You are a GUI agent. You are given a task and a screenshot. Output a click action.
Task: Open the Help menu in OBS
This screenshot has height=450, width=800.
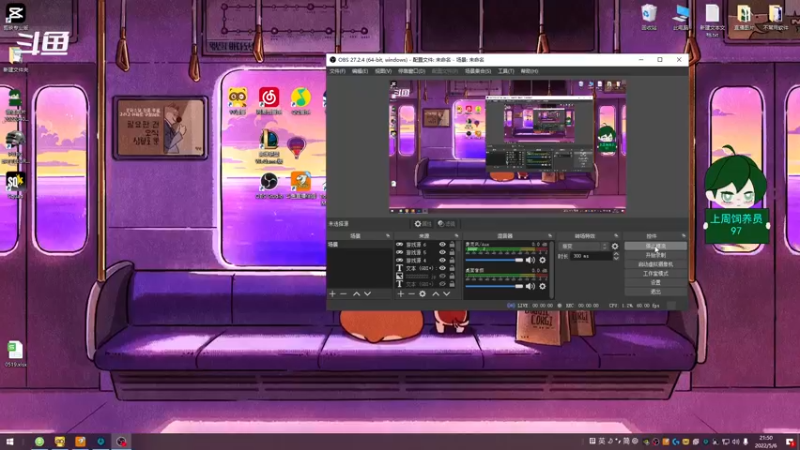point(529,71)
